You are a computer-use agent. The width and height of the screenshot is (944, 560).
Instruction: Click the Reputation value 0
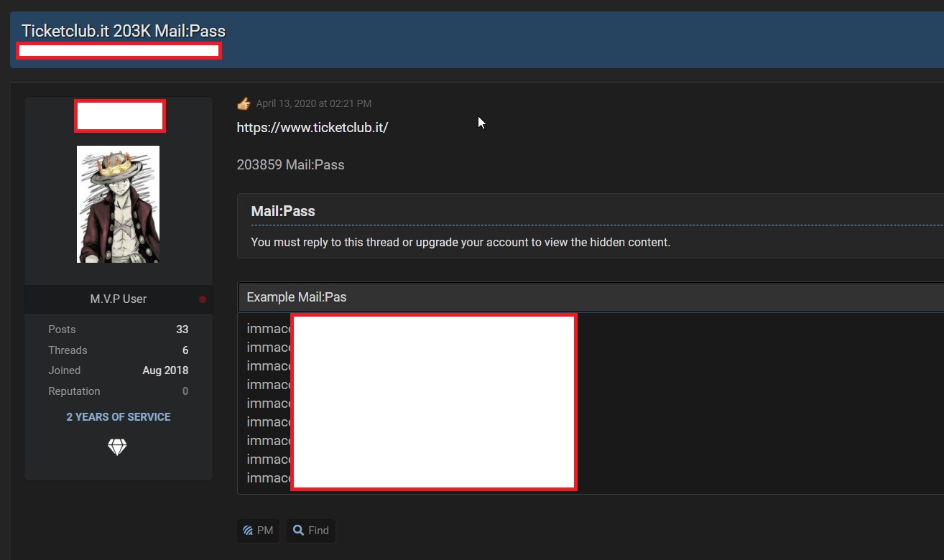(185, 391)
